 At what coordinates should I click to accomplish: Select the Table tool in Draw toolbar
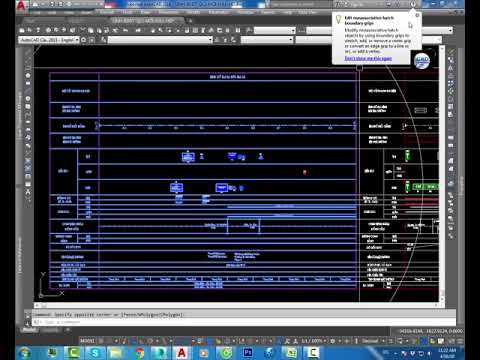point(28,184)
